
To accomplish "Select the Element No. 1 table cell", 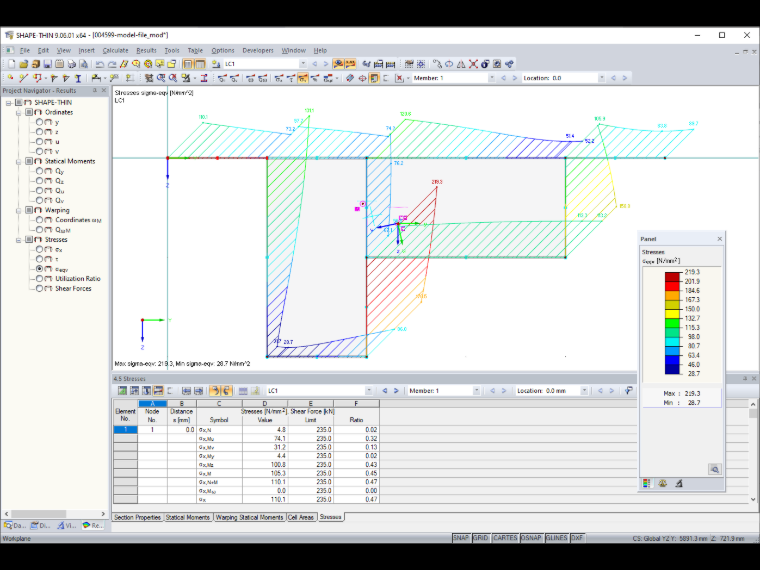I will click(x=126, y=430).
